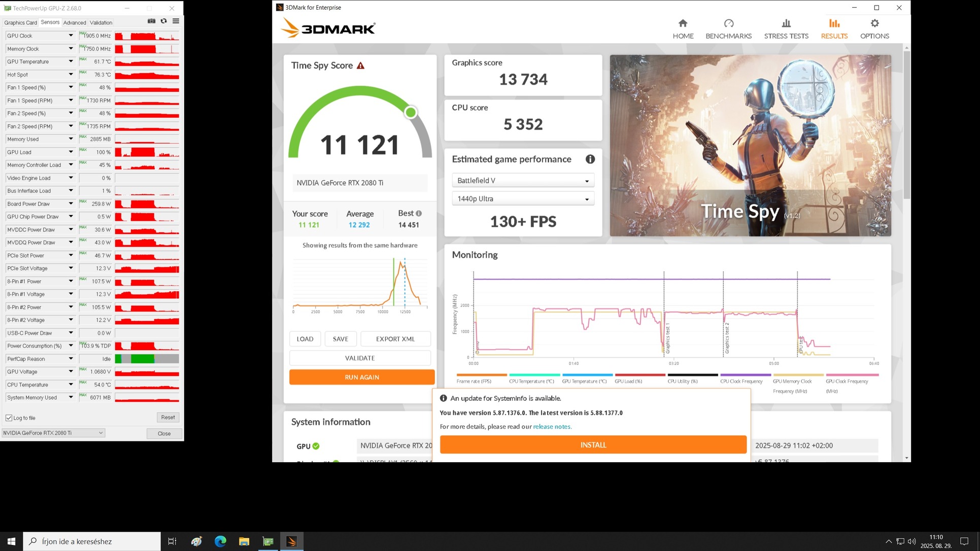This screenshot has height=551, width=980.
Task: Click the orange RUN AGAIN button
Action: point(361,377)
